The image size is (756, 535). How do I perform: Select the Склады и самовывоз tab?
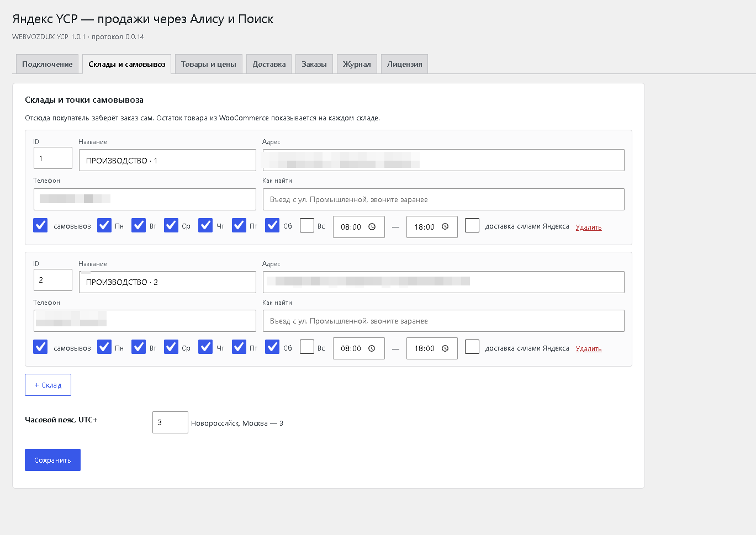tap(127, 64)
